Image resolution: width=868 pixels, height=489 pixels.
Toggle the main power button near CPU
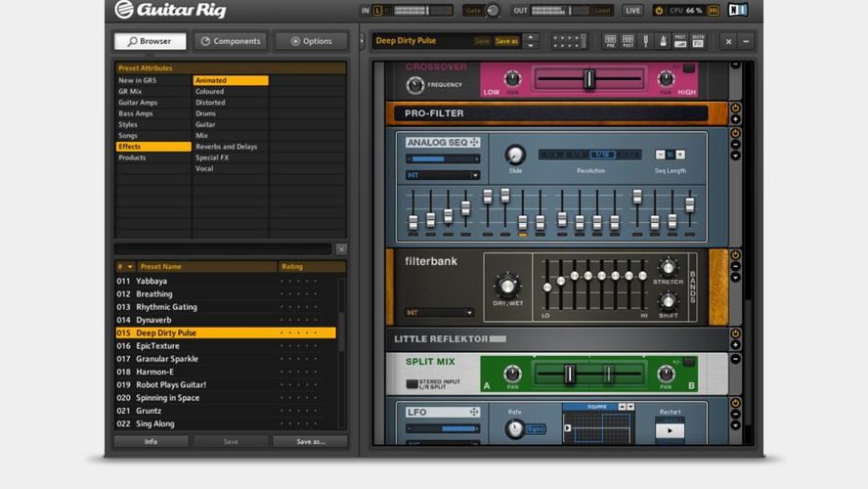(x=659, y=11)
